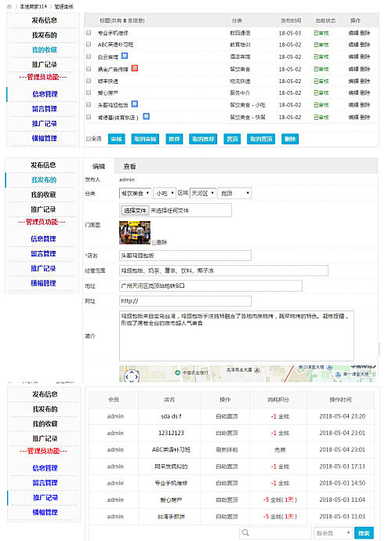This screenshot has width=392, height=541.
Task: Click the 12312123 shop name cell
Action: pyautogui.click(x=171, y=433)
